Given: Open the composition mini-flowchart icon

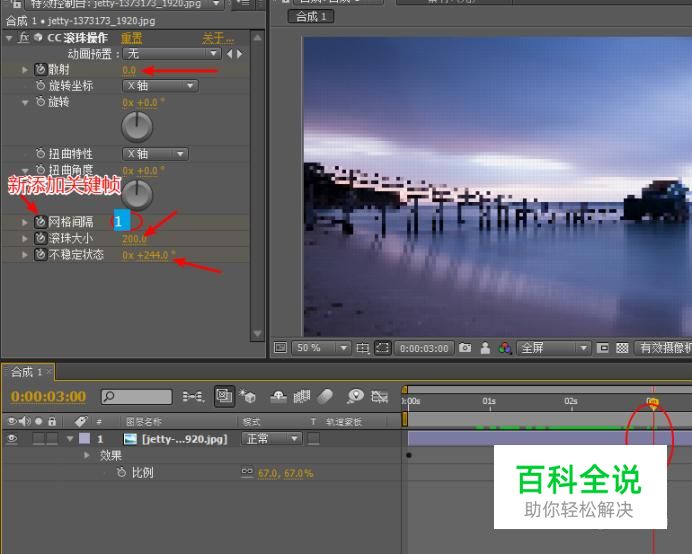Looking at the screenshot, I should pyautogui.click(x=193, y=396).
